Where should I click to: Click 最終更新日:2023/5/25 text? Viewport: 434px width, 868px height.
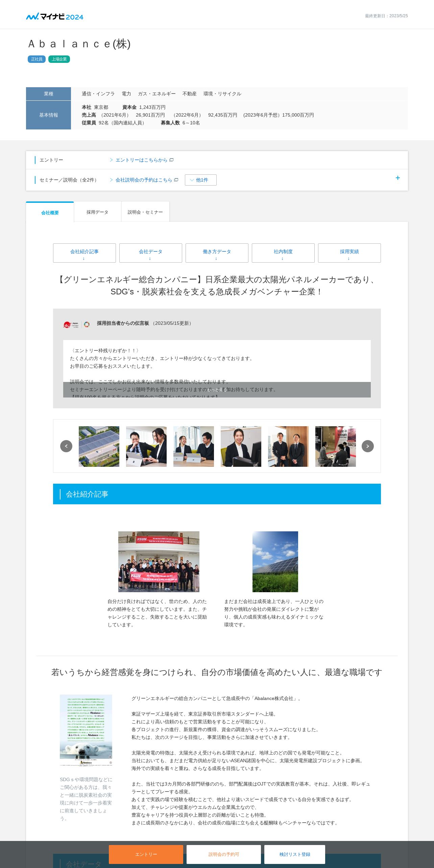386,16
